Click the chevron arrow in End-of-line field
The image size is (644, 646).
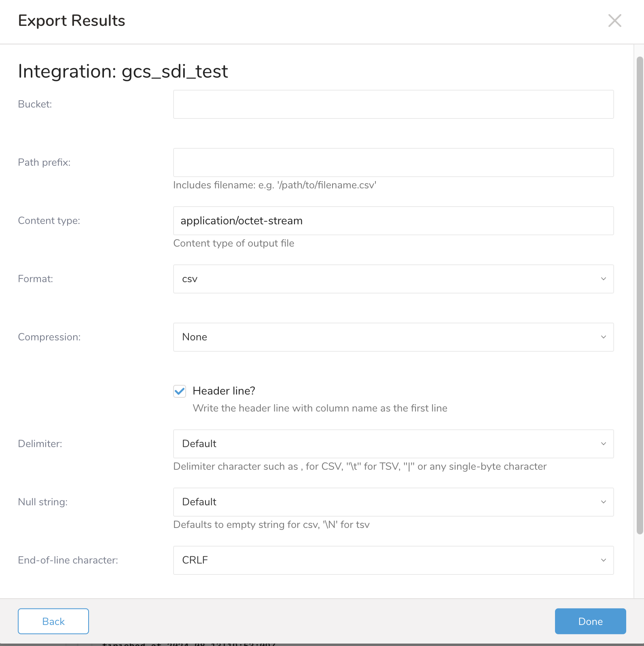(603, 560)
